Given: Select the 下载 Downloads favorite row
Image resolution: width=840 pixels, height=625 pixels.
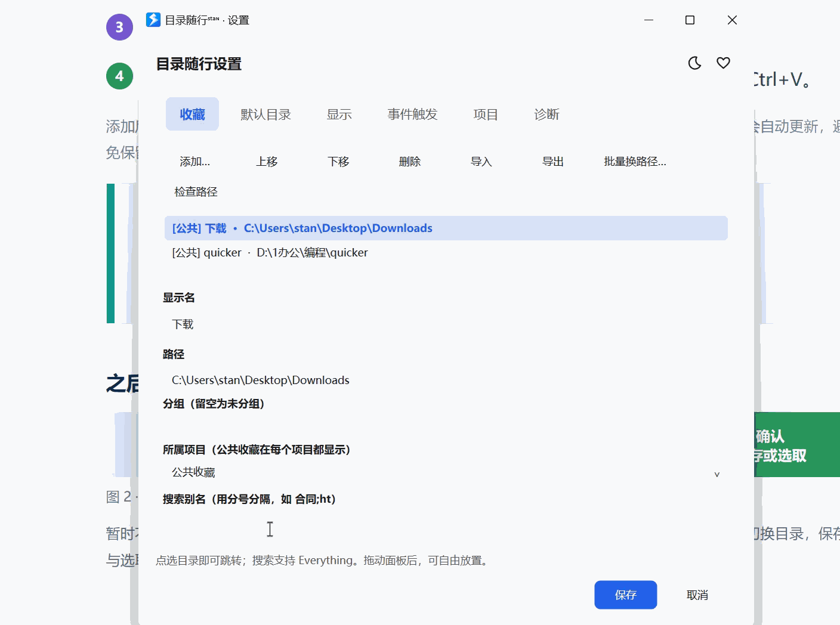Looking at the screenshot, I should (446, 228).
